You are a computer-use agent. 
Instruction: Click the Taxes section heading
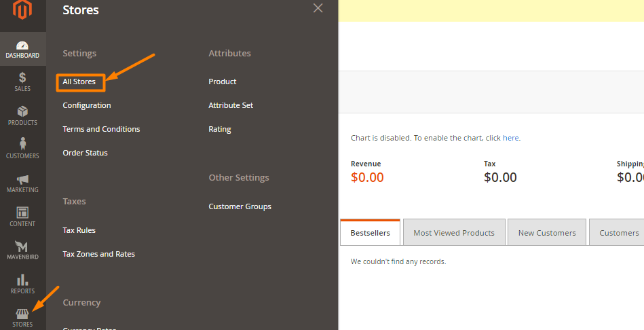[x=75, y=202]
